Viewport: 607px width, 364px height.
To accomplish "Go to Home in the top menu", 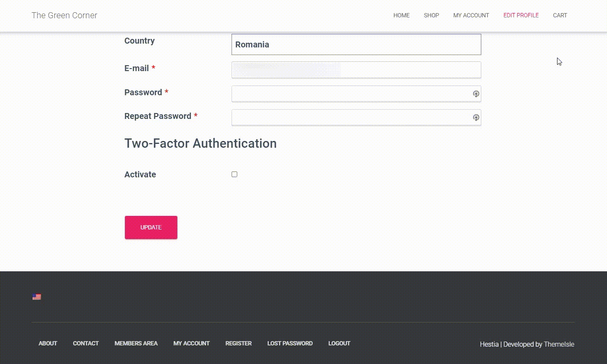I will point(401,15).
